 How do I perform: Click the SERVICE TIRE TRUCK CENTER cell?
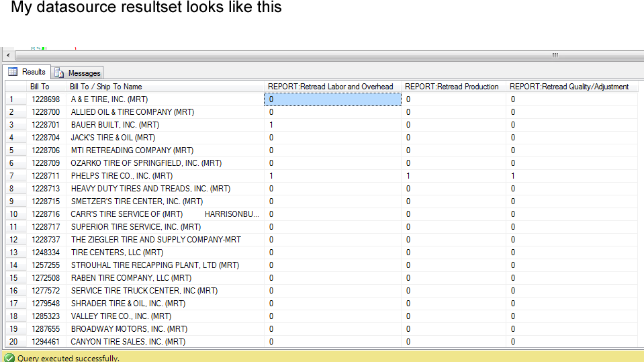[x=165, y=291]
